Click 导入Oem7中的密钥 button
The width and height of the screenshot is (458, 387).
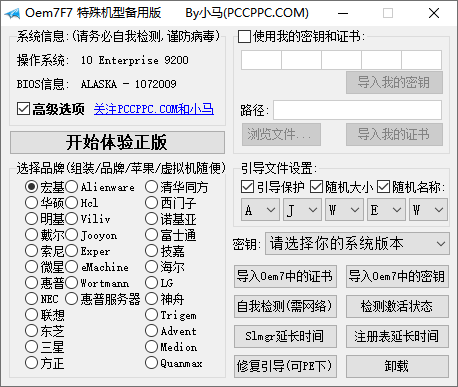click(x=397, y=276)
